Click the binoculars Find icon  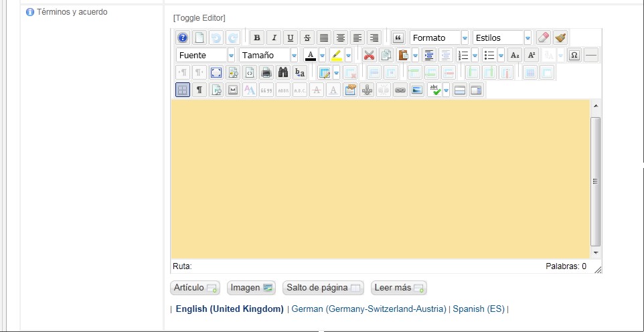[x=283, y=73]
